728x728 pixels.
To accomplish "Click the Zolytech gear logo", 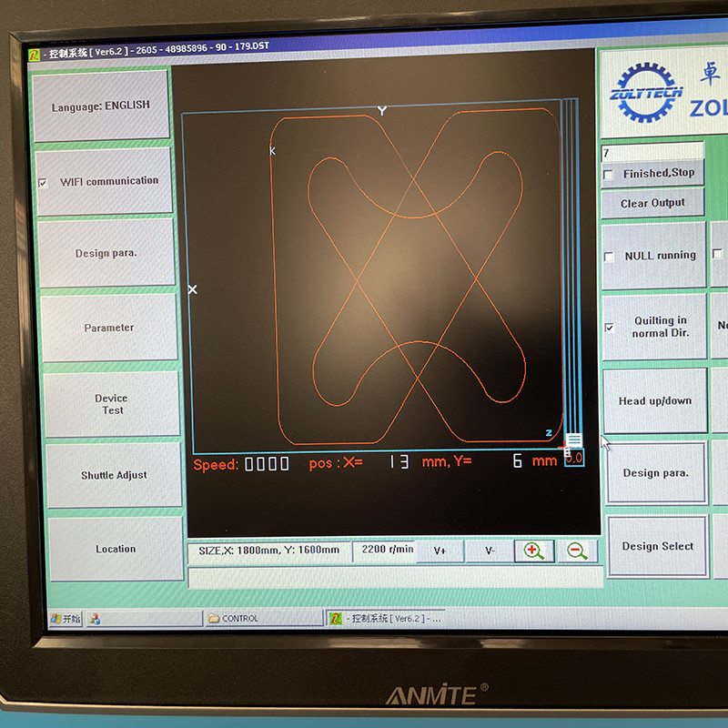I will (645, 93).
